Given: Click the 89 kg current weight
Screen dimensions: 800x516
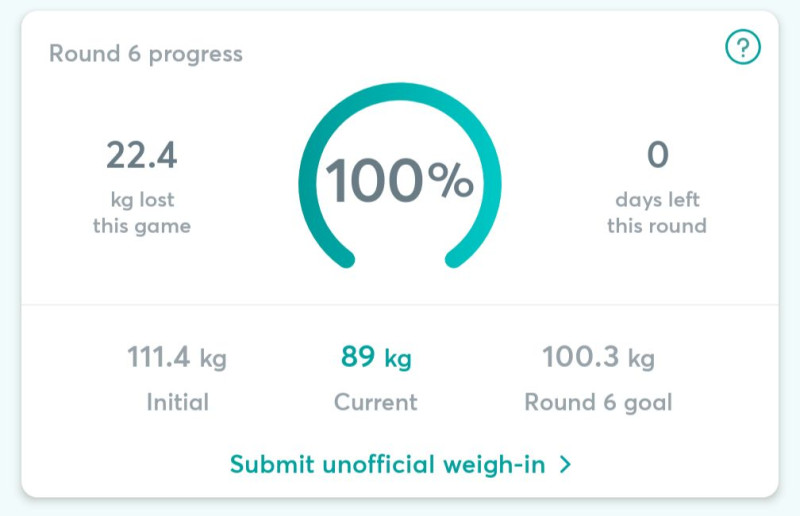Looking at the screenshot, I should coord(376,357).
